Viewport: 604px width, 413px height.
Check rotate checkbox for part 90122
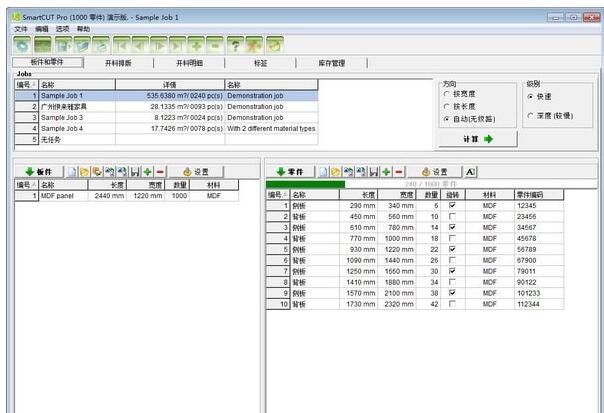(x=453, y=282)
